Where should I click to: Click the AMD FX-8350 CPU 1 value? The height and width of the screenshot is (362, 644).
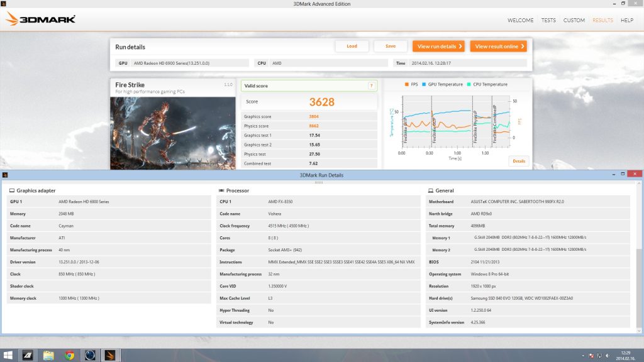coord(280,202)
